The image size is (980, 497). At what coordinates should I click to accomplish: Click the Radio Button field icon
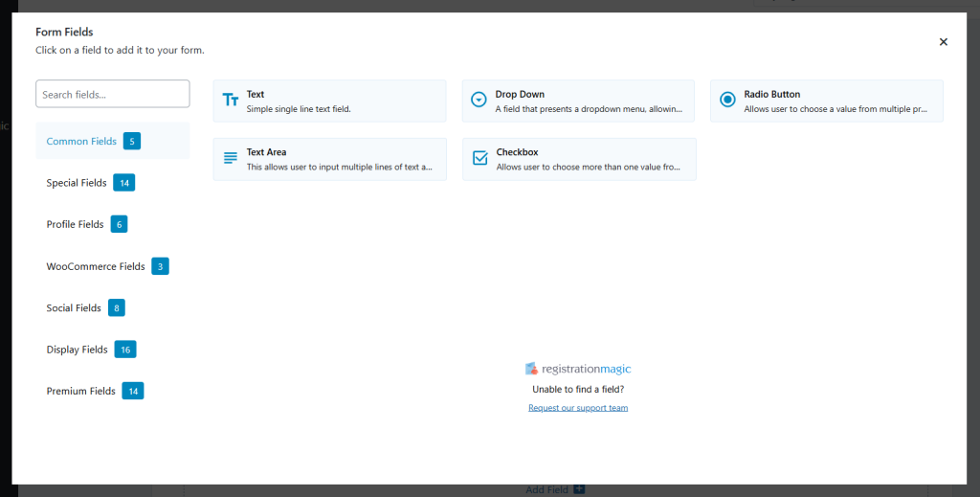point(727,100)
